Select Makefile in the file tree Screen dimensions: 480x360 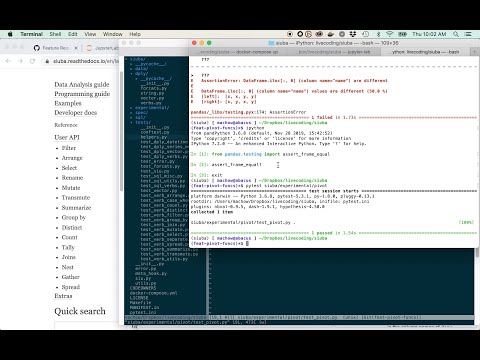(140, 303)
